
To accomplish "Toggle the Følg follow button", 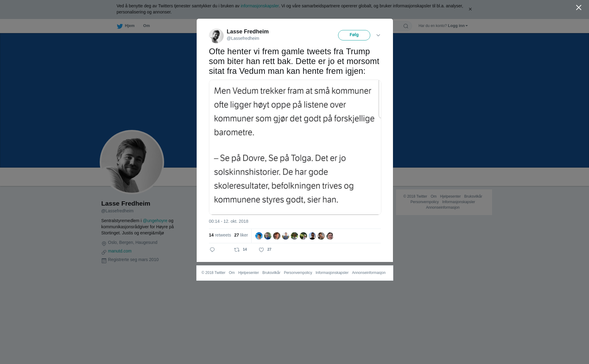I will click(354, 35).
